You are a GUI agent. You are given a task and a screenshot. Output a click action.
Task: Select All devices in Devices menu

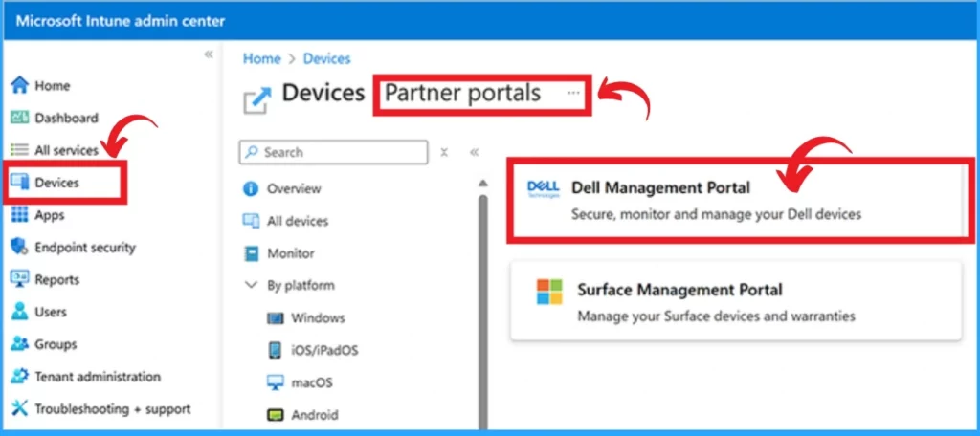(298, 221)
